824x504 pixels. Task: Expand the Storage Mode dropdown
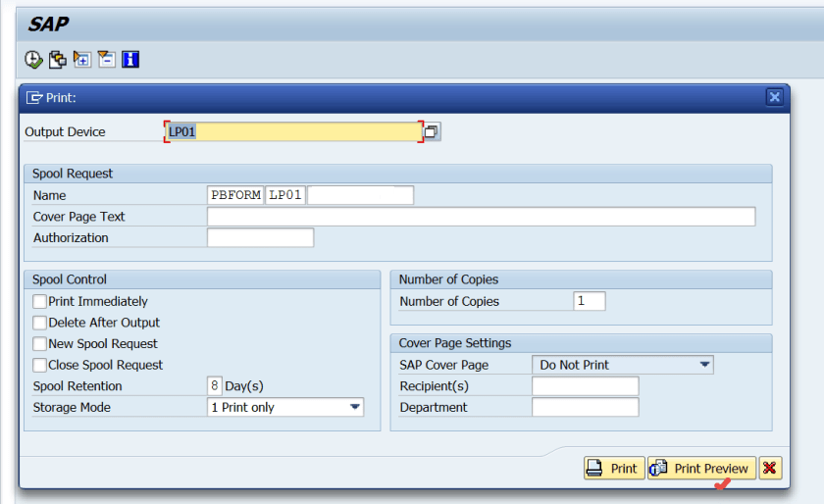355,407
